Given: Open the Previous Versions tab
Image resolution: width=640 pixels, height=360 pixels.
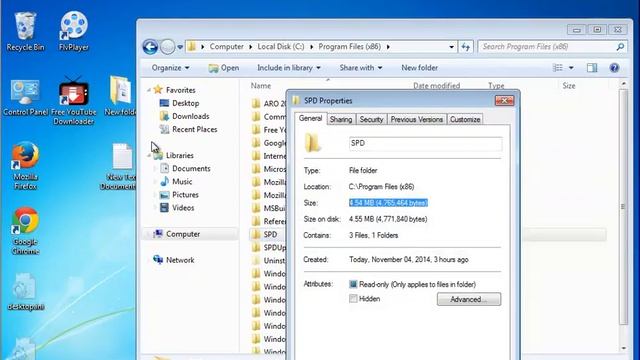Looking at the screenshot, I should (417, 120).
